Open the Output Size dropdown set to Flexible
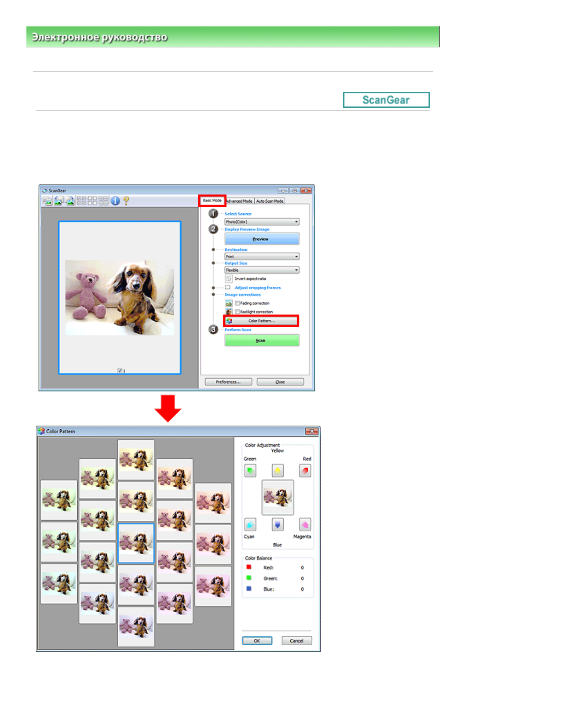 [262, 270]
